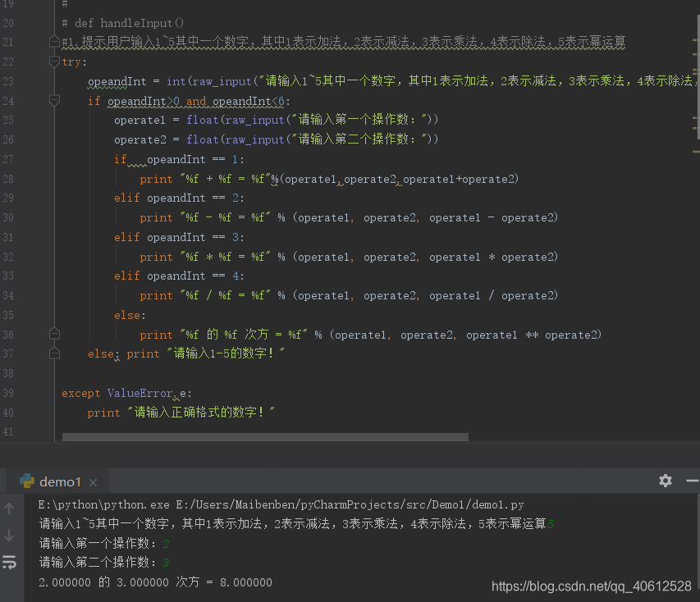
Task: Close the demo1 run tab
Action: (93, 482)
